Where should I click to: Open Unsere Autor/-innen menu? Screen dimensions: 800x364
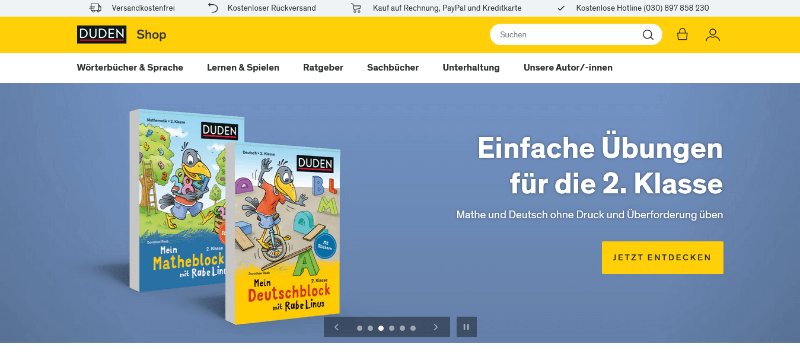click(x=568, y=67)
